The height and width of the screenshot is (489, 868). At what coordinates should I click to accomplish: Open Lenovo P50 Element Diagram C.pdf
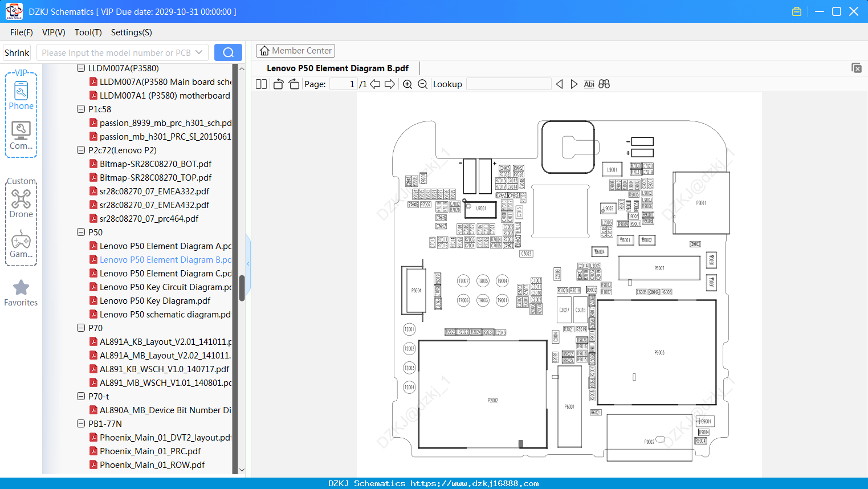click(x=165, y=274)
